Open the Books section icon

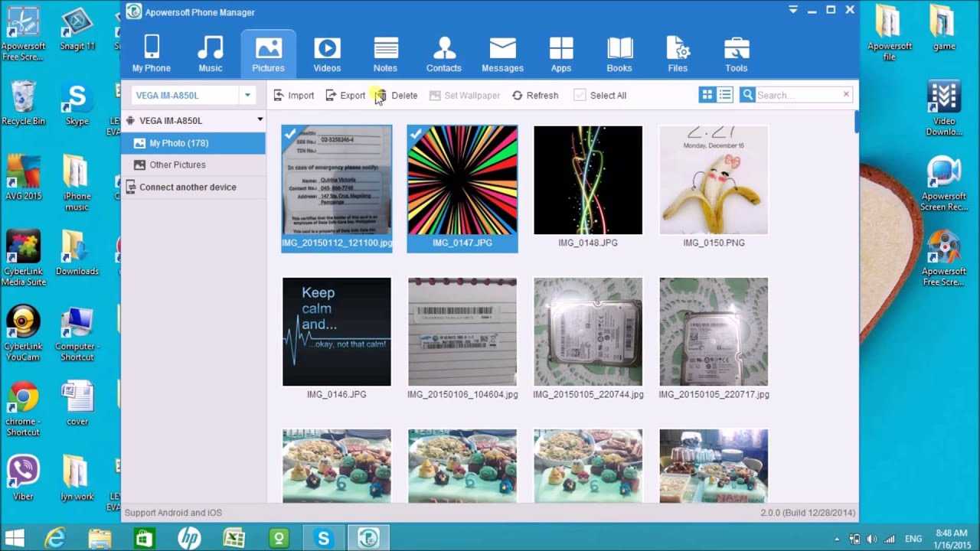pyautogui.click(x=619, y=47)
